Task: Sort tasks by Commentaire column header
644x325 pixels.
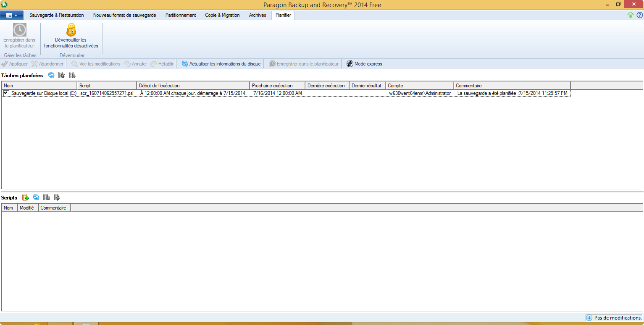Action: coord(513,85)
